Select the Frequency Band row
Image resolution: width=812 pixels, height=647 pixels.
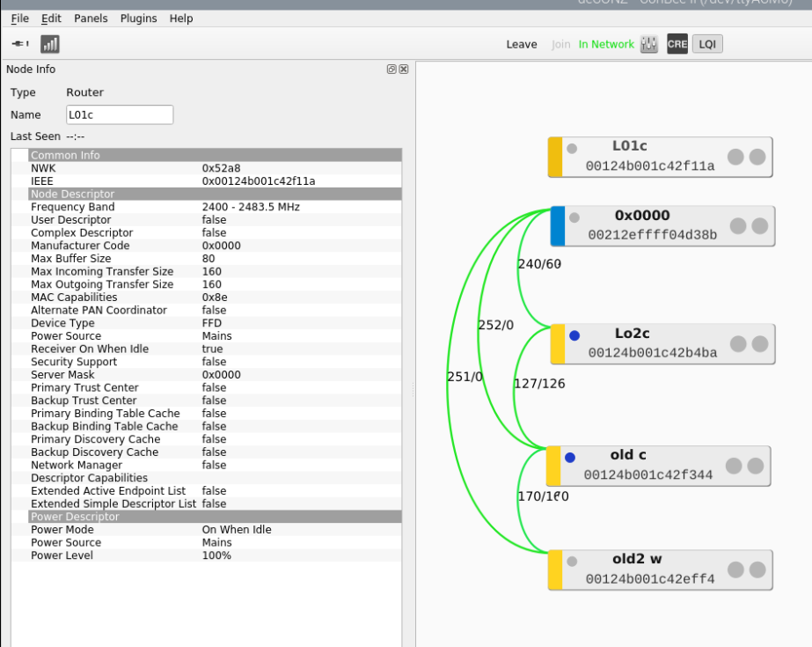tap(215, 207)
